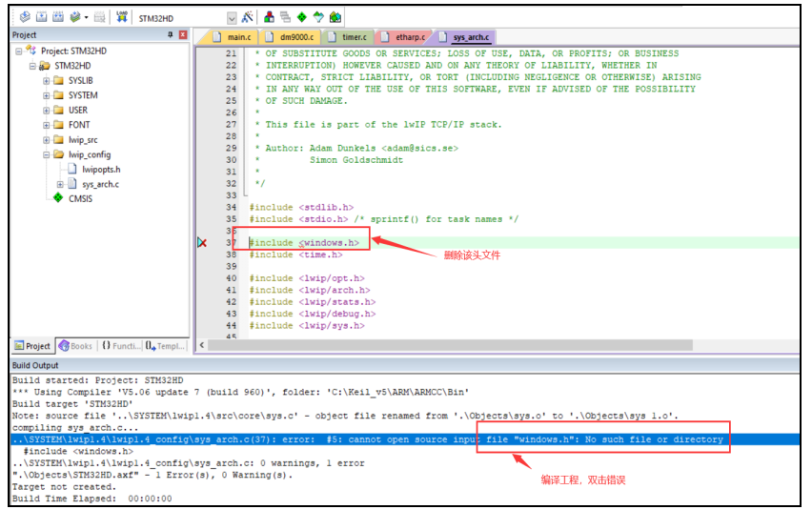Select the CMSIS item in tree
Viewport: 812px width, 510px height.
click(80, 198)
